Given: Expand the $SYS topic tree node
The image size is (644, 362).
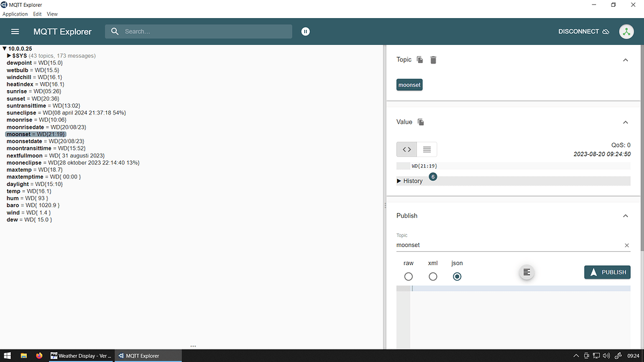Looking at the screenshot, I should 9,56.
